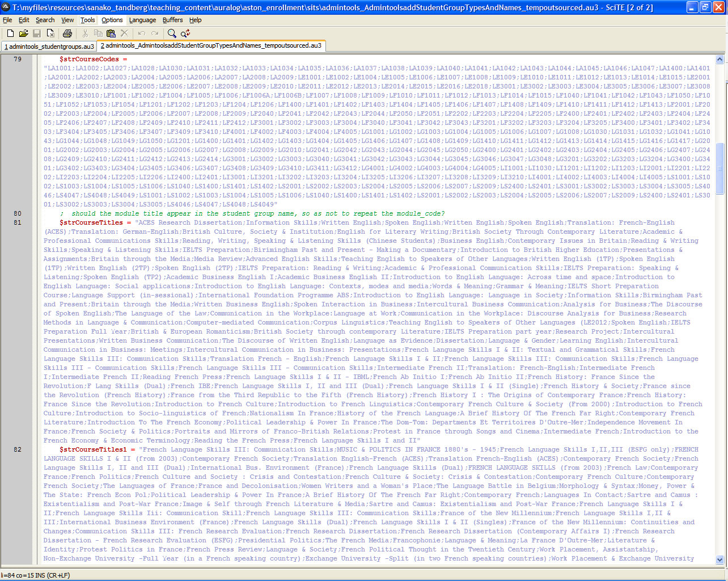Click the New document icon

[10, 33]
